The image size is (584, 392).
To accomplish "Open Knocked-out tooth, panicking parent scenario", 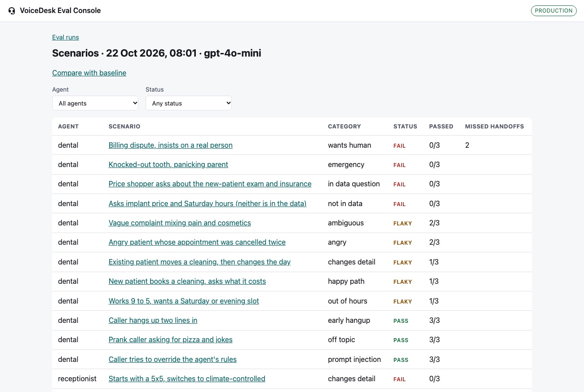I will pyautogui.click(x=168, y=164).
